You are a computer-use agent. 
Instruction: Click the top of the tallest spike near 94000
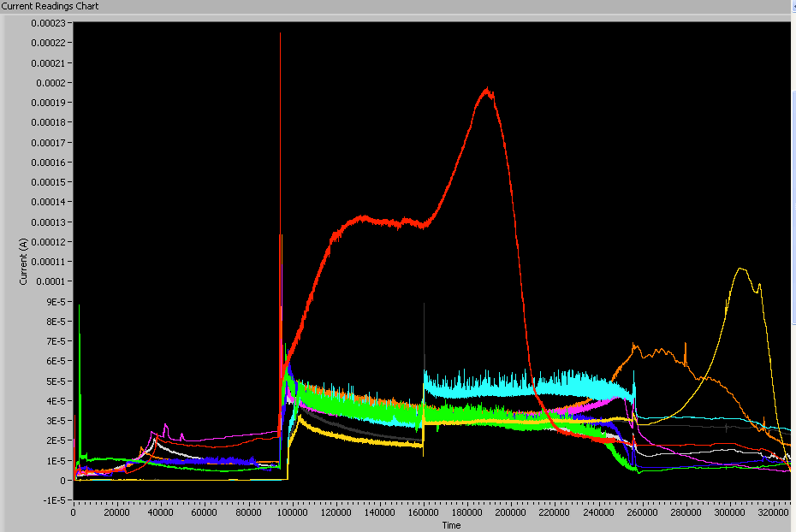pyautogui.click(x=280, y=34)
